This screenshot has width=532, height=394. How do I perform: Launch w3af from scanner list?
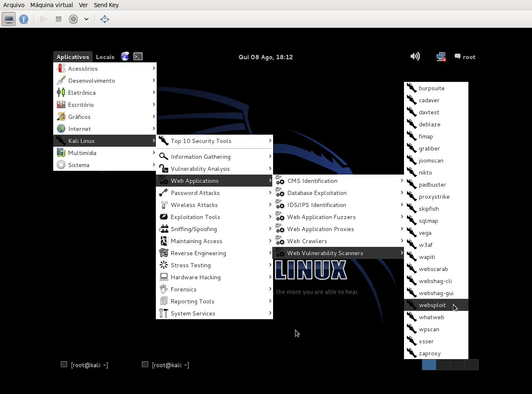pyautogui.click(x=436, y=245)
